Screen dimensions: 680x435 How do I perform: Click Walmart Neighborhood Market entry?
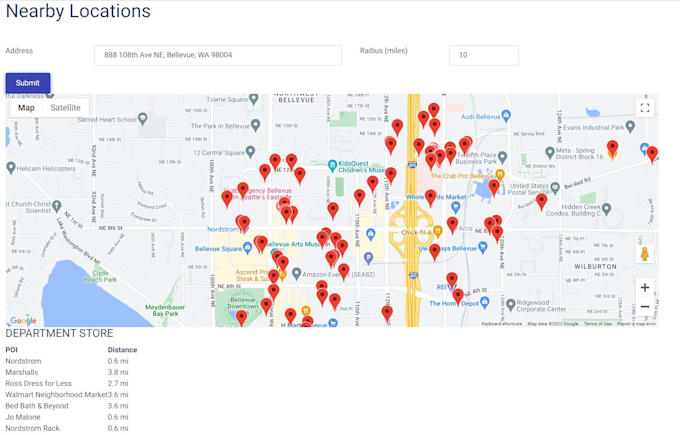click(x=56, y=395)
